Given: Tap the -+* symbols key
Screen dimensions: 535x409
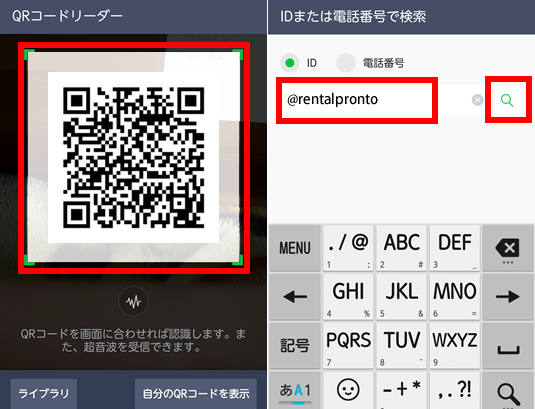Looking at the screenshot, I should pos(402,391).
